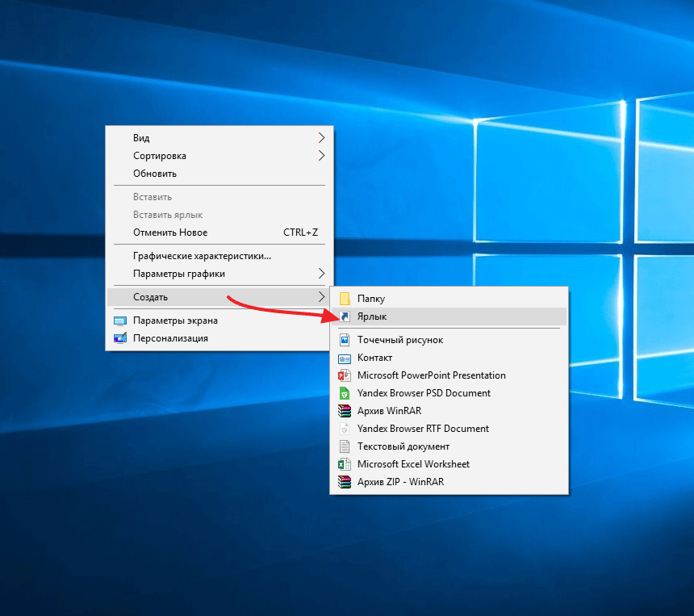Create a new Архив WinRAR
The width and height of the screenshot is (694, 616).
point(449,410)
